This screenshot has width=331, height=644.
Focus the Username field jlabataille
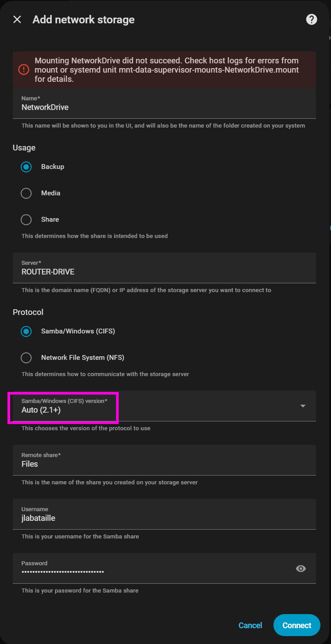pos(164,518)
